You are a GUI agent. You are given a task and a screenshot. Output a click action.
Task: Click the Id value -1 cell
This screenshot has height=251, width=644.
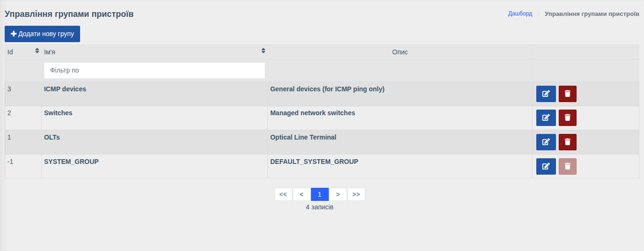[x=23, y=166]
